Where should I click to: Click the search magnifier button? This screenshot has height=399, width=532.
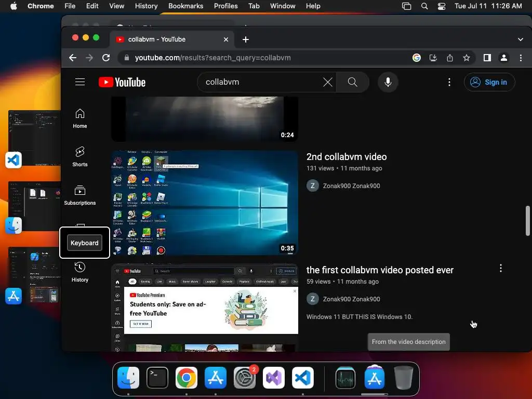coord(353,82)
